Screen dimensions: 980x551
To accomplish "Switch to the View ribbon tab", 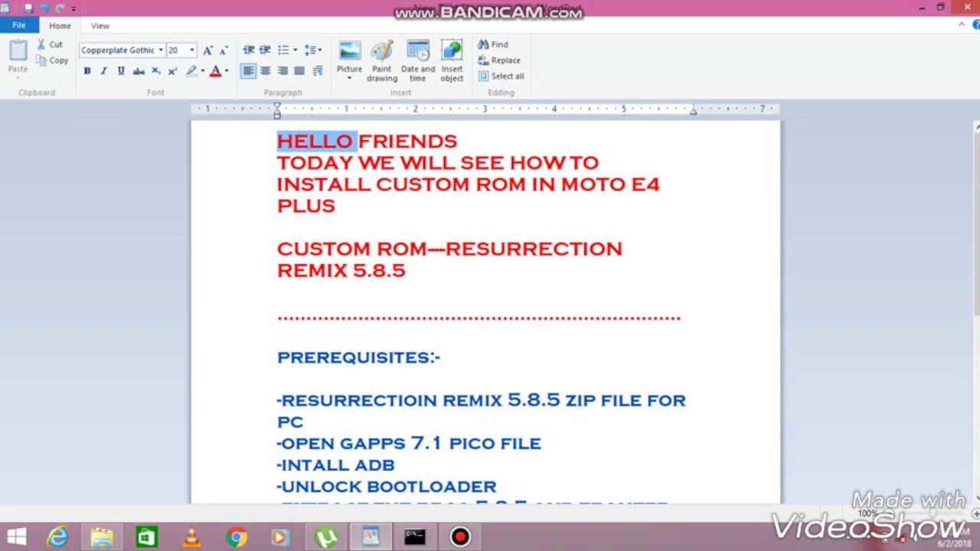I will [100, 25].
